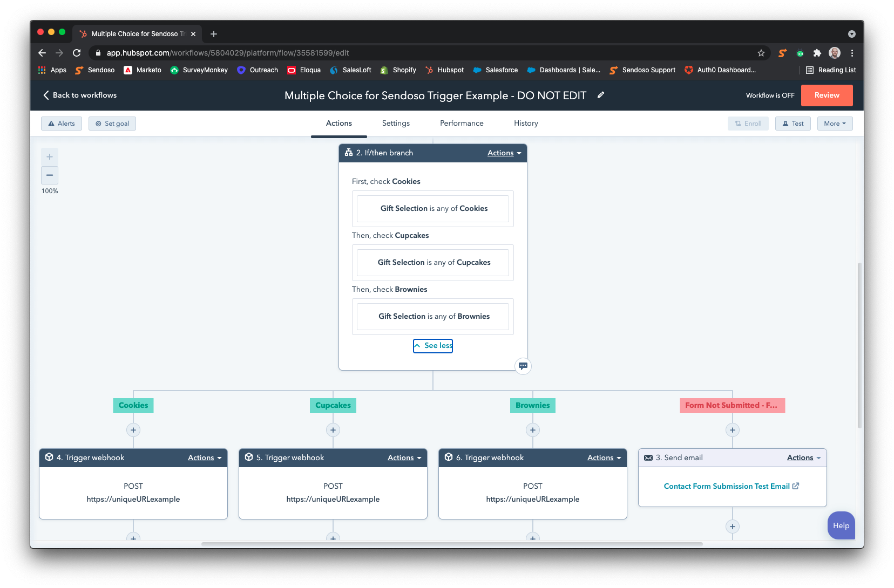Click the pencil icon to rename workflow
894x588 pixels.
(601, 95)
